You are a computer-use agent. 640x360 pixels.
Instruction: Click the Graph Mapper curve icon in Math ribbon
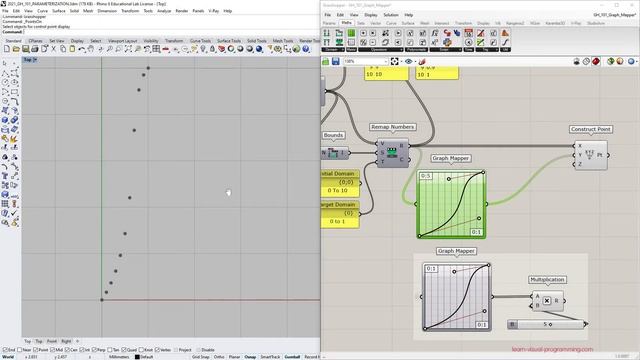505,42
